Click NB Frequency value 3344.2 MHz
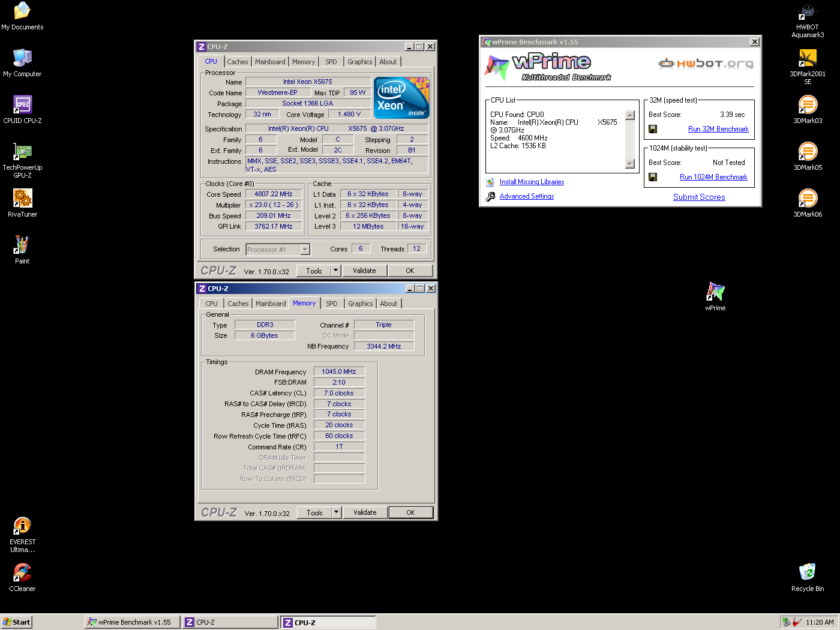Screen dimensions: 840x630 click(x=384, y=346)
